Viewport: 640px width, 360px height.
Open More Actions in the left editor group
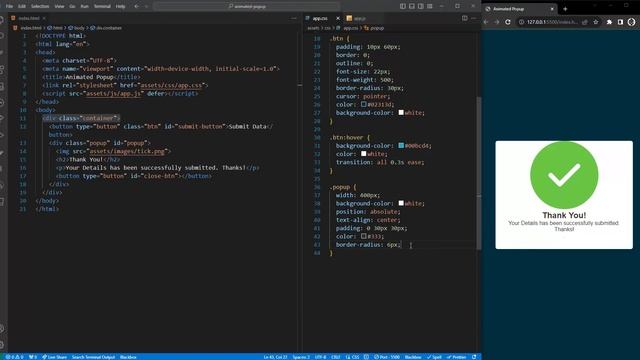point(293,18)
